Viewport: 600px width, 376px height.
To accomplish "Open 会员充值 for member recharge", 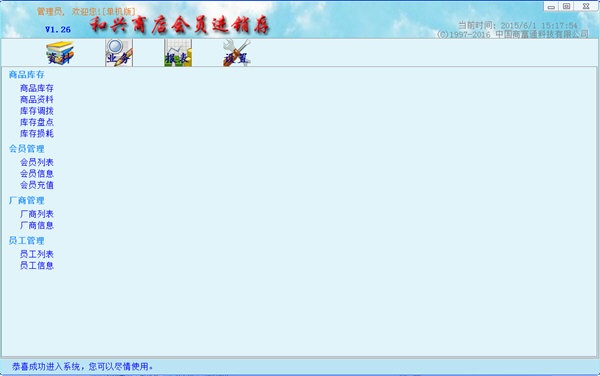I will [37, 185].
